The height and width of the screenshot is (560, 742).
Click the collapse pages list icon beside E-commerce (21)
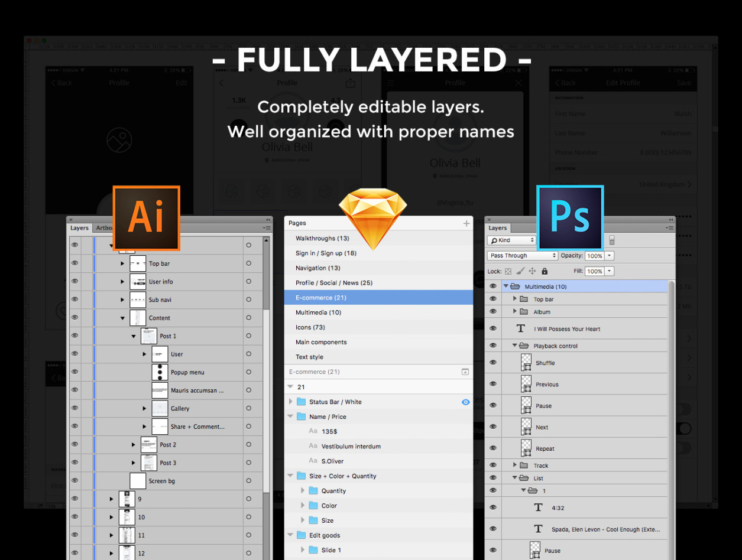[465, 372]
